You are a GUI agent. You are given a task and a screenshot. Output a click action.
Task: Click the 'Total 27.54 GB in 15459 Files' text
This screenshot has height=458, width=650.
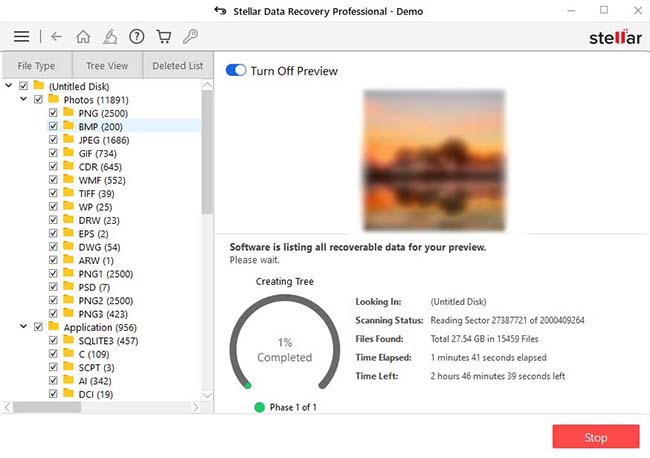pyautogui.click(x=484, y=339)
